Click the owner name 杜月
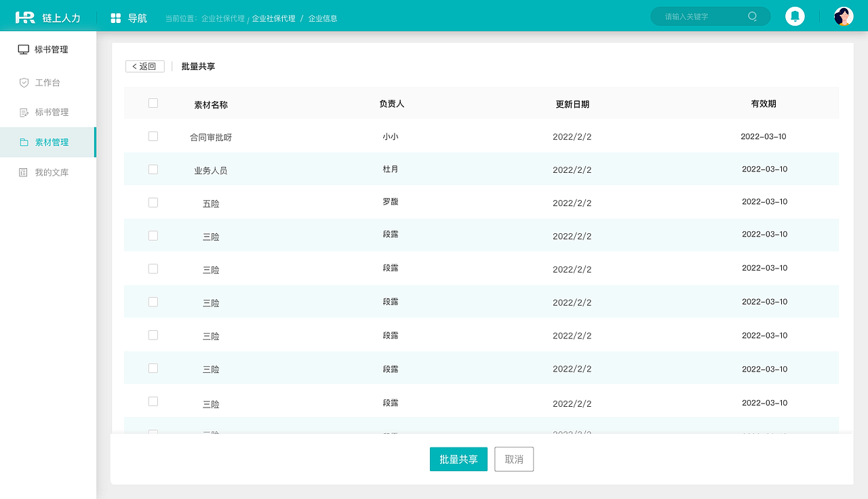Viewport: 868px width, 499px height. 391,169
